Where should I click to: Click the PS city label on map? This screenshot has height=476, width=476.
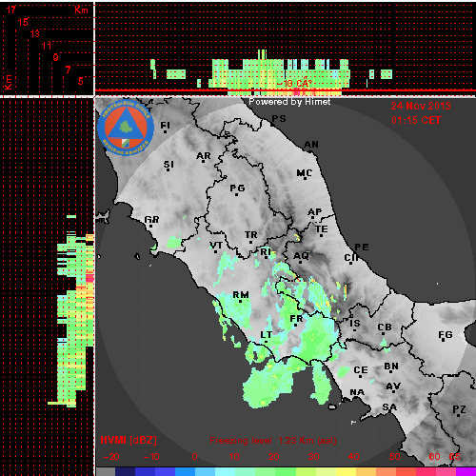click(x=279, y=119)
